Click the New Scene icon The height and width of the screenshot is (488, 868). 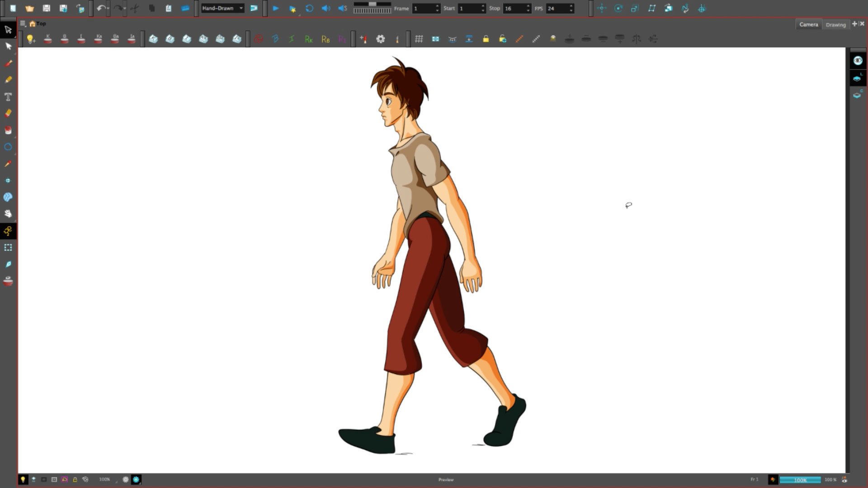13,8
